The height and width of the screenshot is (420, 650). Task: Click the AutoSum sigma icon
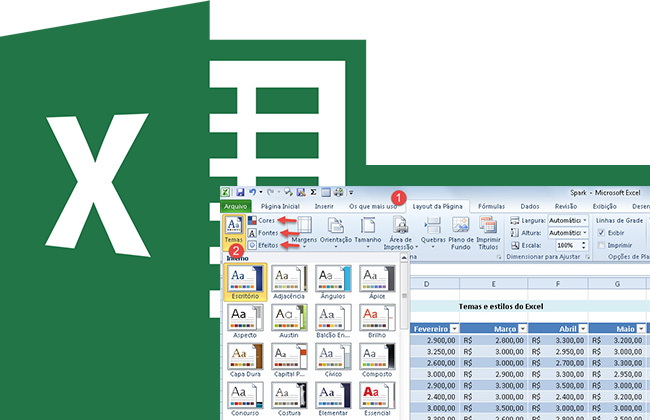313,192
